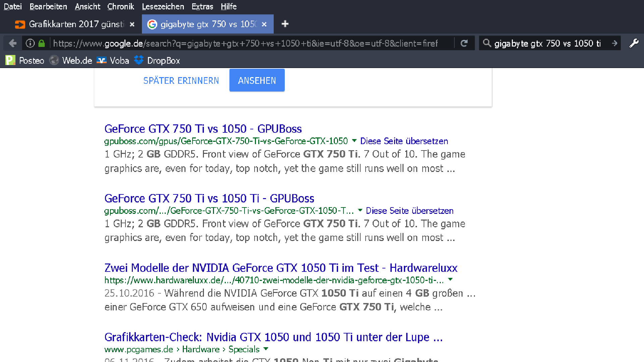
Task: Expand dropdown arrow beside first gpuboss URL
Action: 354,141
